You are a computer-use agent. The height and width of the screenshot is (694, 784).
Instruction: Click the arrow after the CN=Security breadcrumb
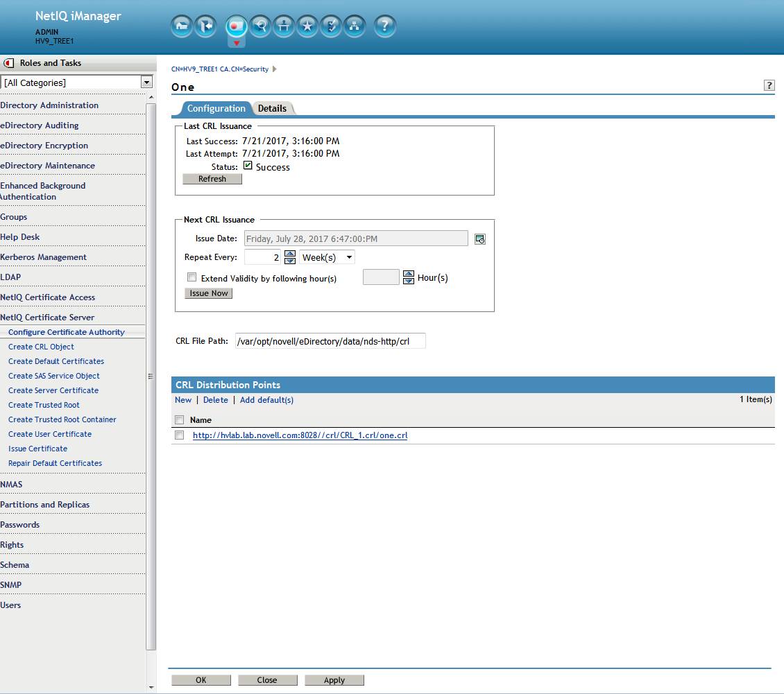click(x=275, y=69)
